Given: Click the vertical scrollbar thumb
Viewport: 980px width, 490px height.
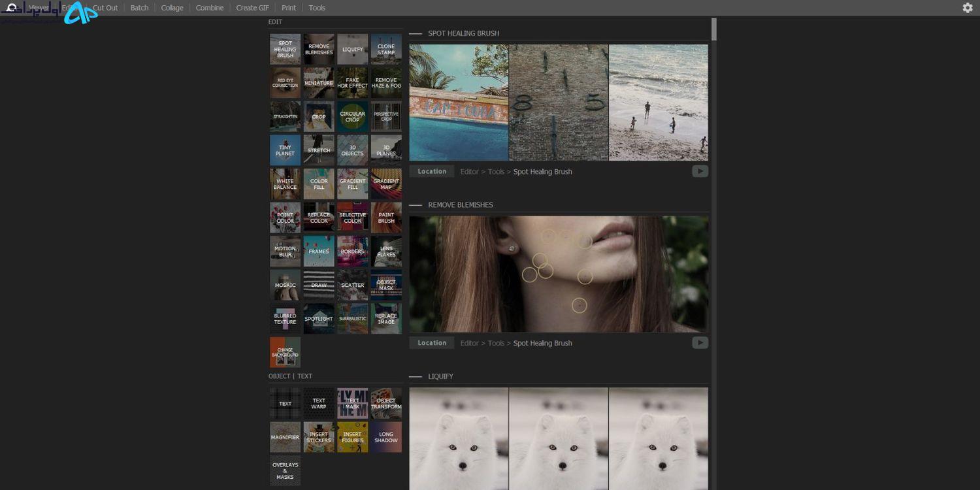Looking at the screenshot, I should click(x=714, y=29).
